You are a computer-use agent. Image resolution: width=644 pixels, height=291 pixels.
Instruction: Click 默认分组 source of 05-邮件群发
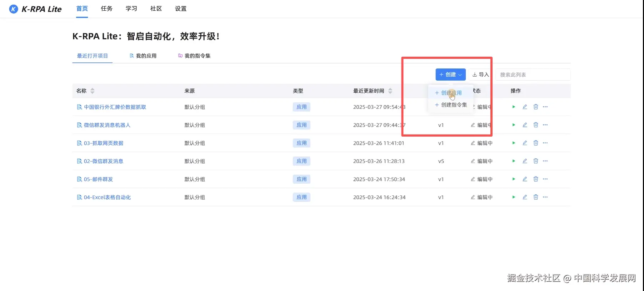pyautogui.click(x=195, y=179)
